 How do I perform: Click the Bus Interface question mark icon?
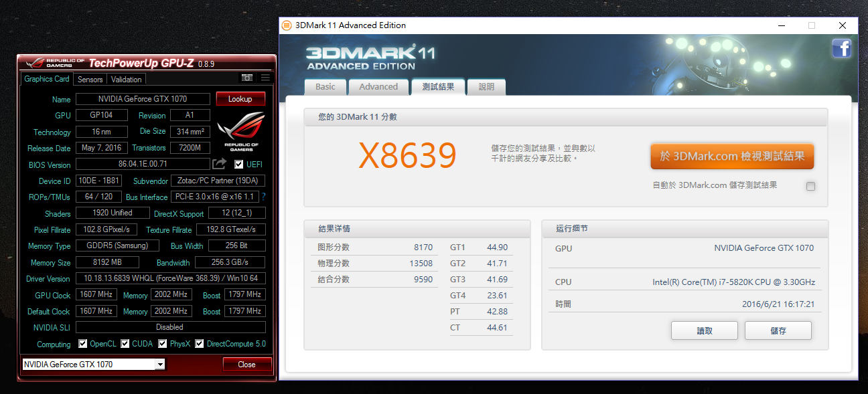[x=263, y=197]
